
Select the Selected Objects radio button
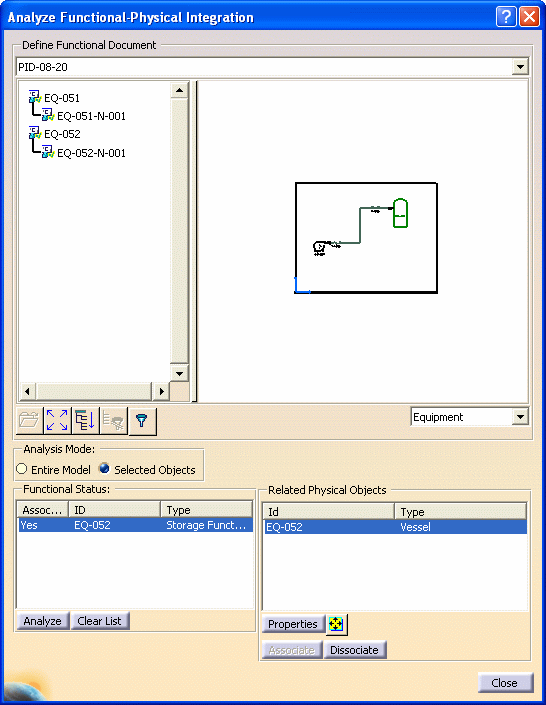point(104,469)
